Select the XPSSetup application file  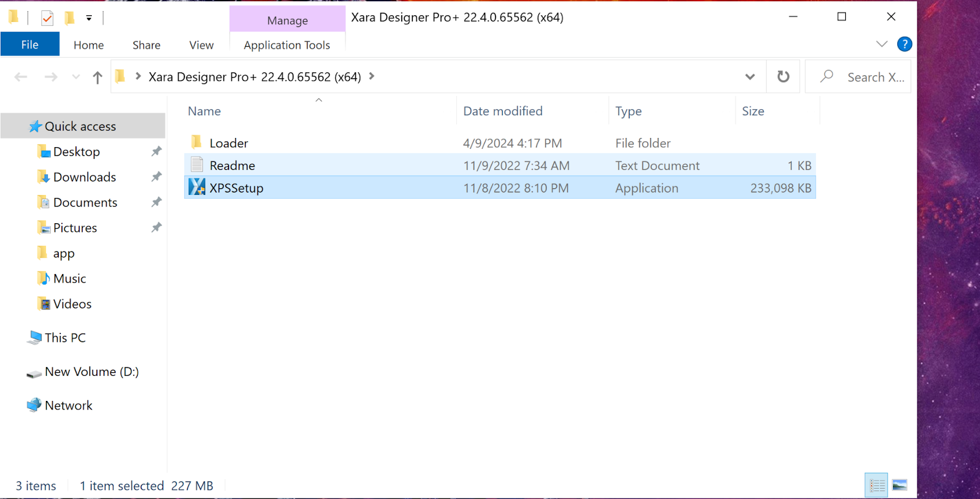pyautogui.click(x=500, y=188)
